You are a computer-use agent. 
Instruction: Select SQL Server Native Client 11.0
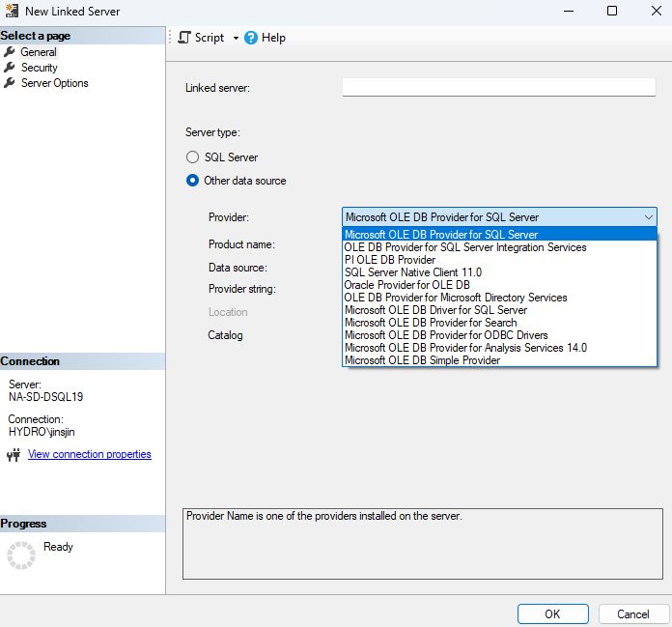499,272
